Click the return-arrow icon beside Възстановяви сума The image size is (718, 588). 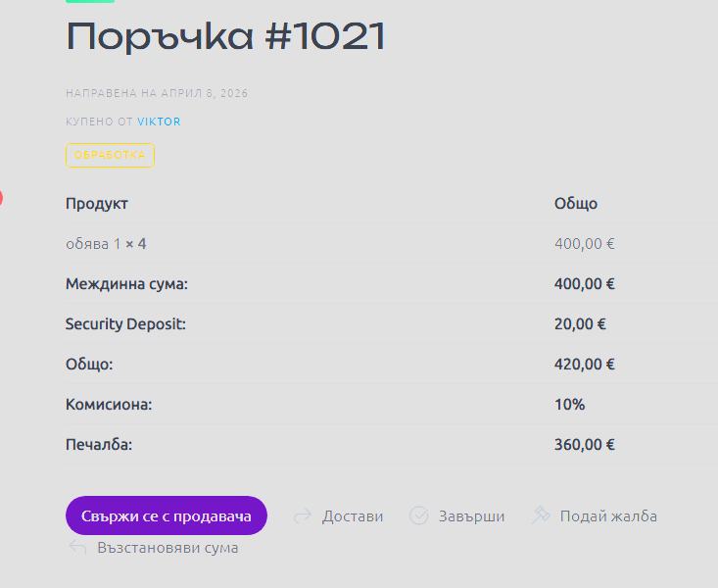coord(77,547)
